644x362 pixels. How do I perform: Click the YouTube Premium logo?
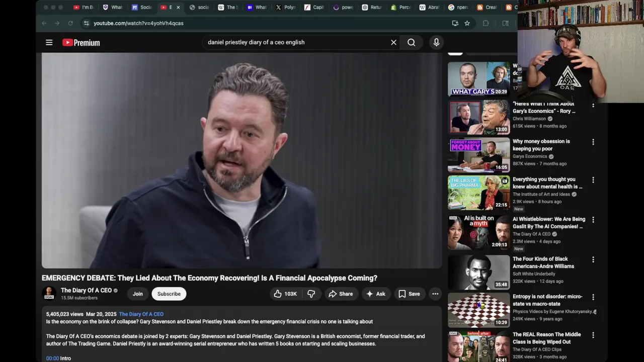(81, 43)
